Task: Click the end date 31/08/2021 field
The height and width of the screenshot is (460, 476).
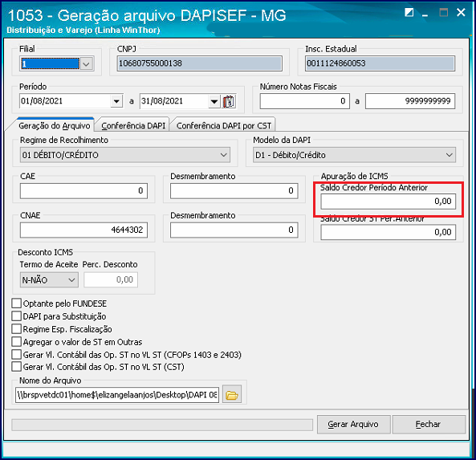Action: pos(174,101)
